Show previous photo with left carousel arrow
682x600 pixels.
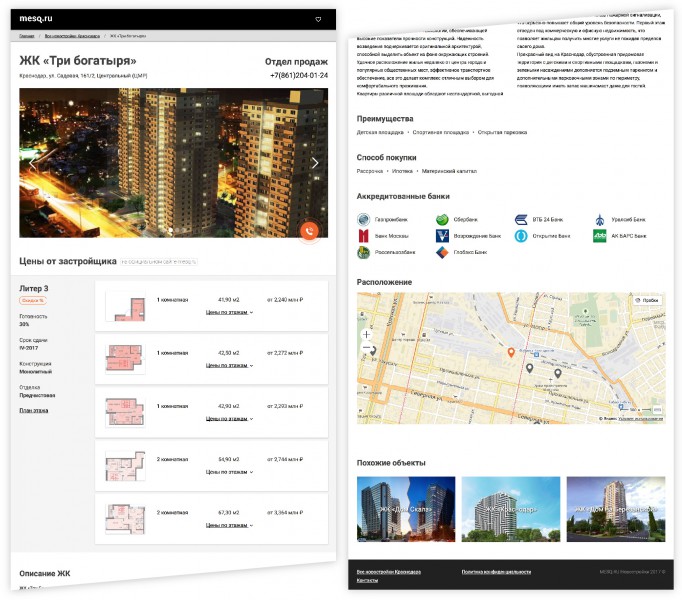click(33, 164)
